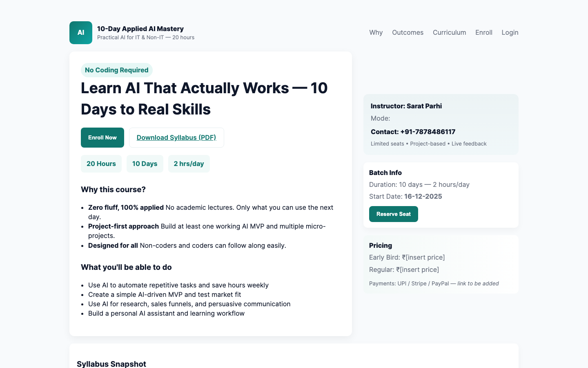Click Instructor: Sarat Parhi text

[406, 106]
